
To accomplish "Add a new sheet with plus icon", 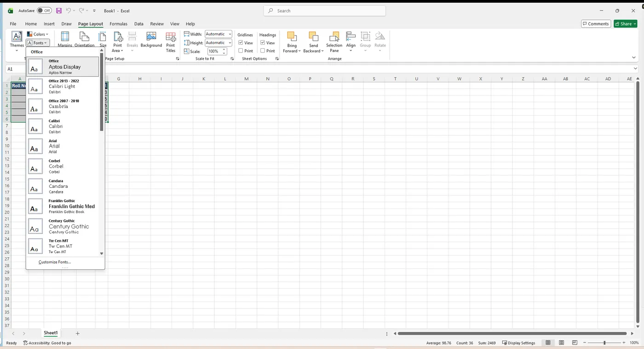I will coord(78,333).
